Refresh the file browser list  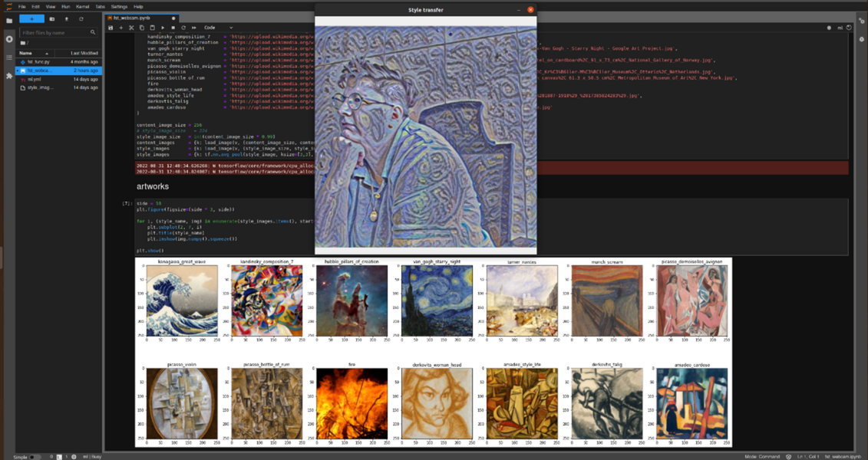(81, 19)
